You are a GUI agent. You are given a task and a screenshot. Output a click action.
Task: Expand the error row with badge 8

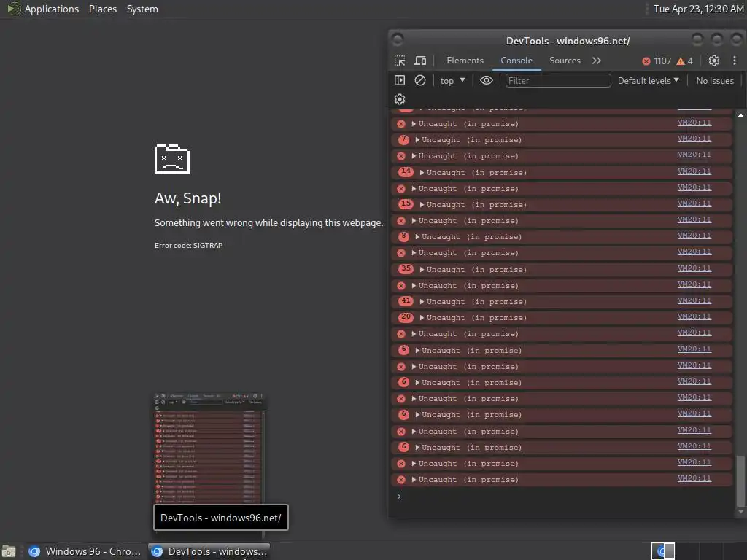click(x=417, y=237)
